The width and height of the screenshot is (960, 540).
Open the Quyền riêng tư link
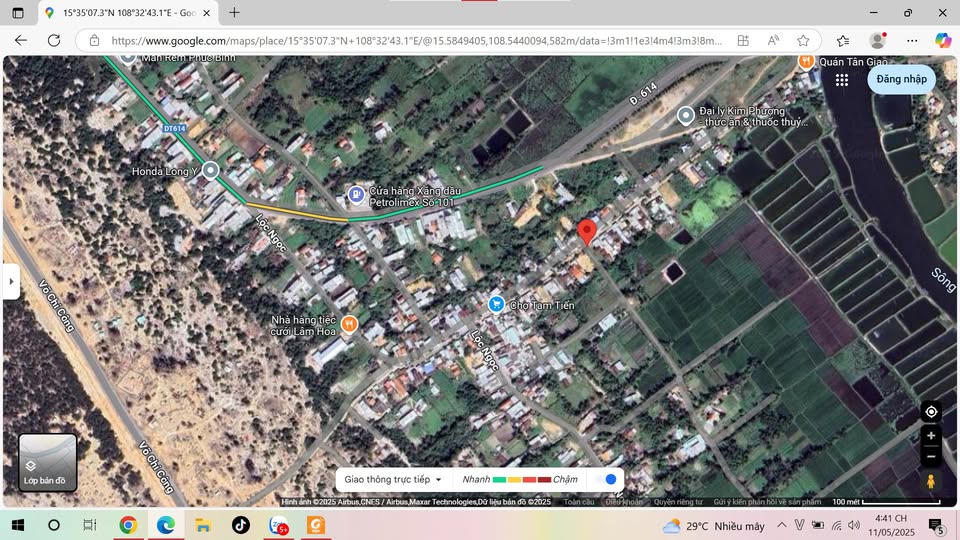click(x=678, y=502)
